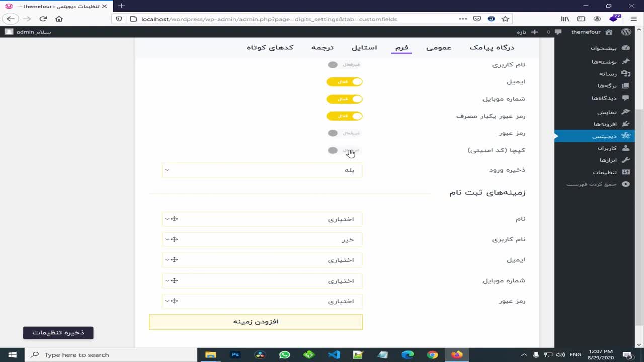Open the Firefox hamburger menu
The width and height of the screenshot is (644, 362).
(633, 19)
